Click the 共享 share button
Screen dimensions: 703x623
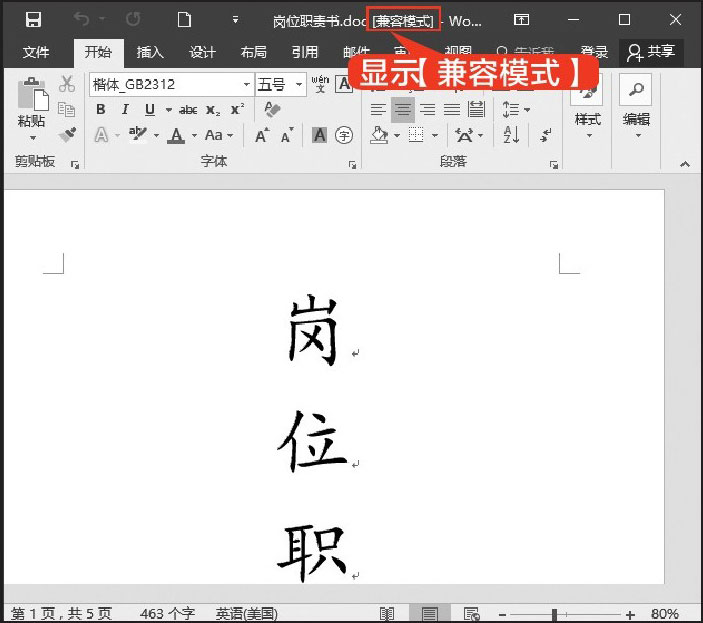coord(651,52)
